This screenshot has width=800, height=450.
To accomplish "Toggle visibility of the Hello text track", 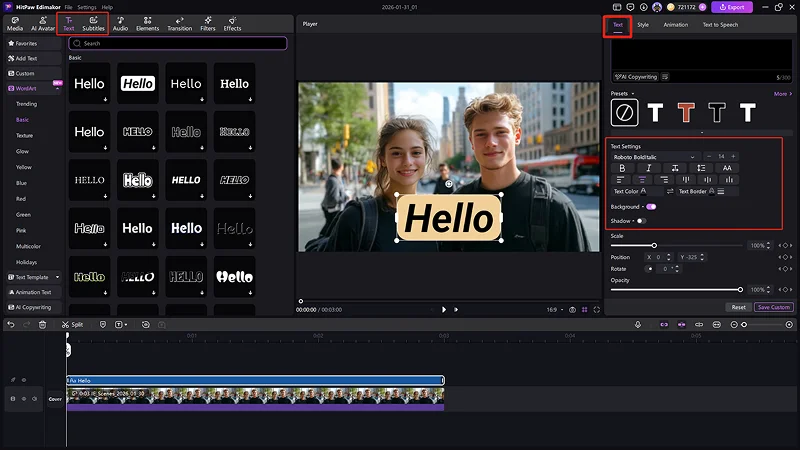I will click(23, 380).
